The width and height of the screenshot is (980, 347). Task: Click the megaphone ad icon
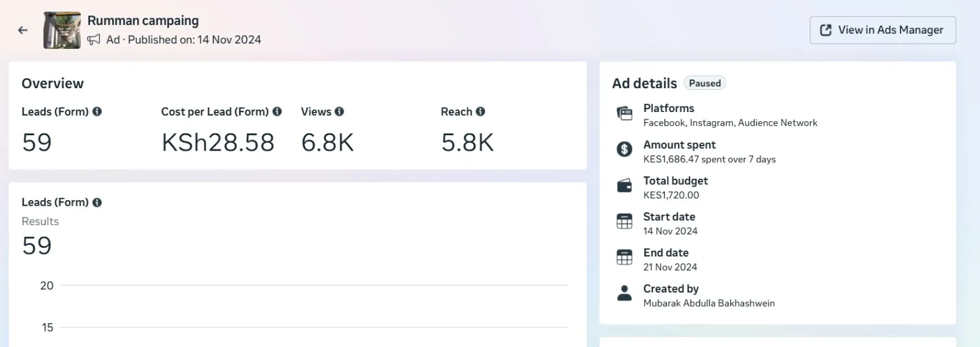[94, 40]
